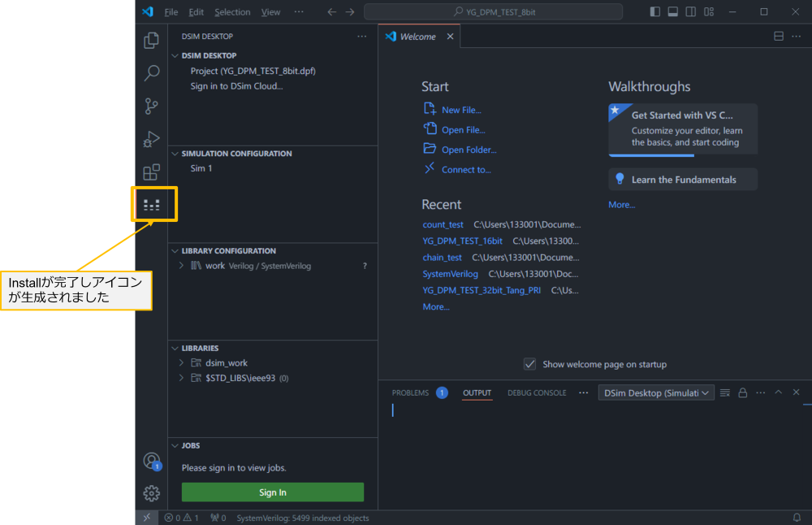Open the Manage gear icon
This screenshot has width=812, height=525.
point(152,493)
